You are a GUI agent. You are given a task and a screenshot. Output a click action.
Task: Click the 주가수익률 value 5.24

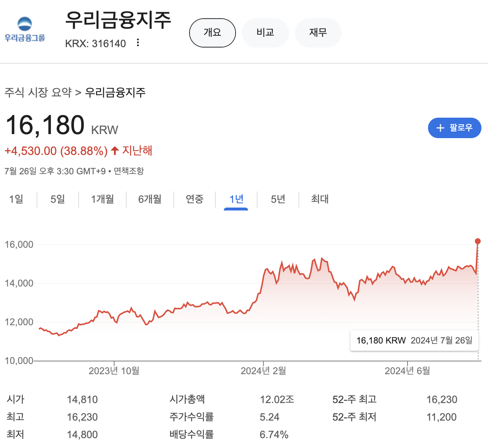point(270,417)
